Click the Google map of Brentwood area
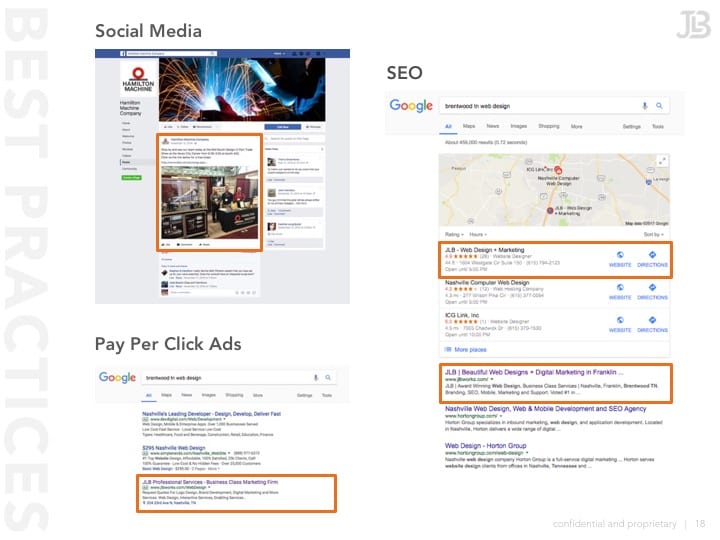The width and height of the screenshot is (720, 540). pyautogui.click(x=554, y=190)
